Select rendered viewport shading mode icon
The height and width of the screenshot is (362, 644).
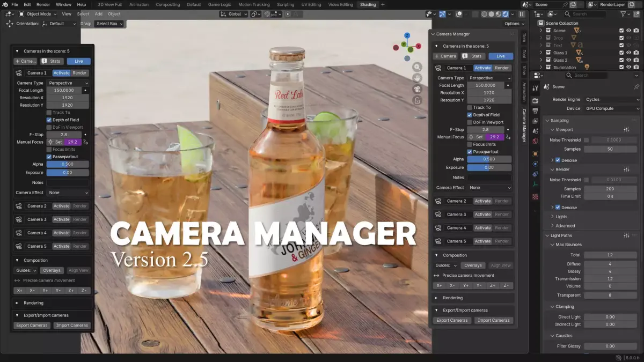coord(507,14)
